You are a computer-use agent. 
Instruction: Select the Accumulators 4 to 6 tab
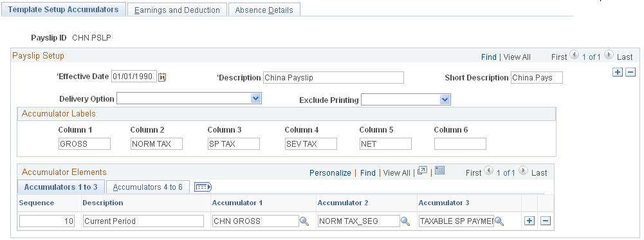(x=148, y=187)
